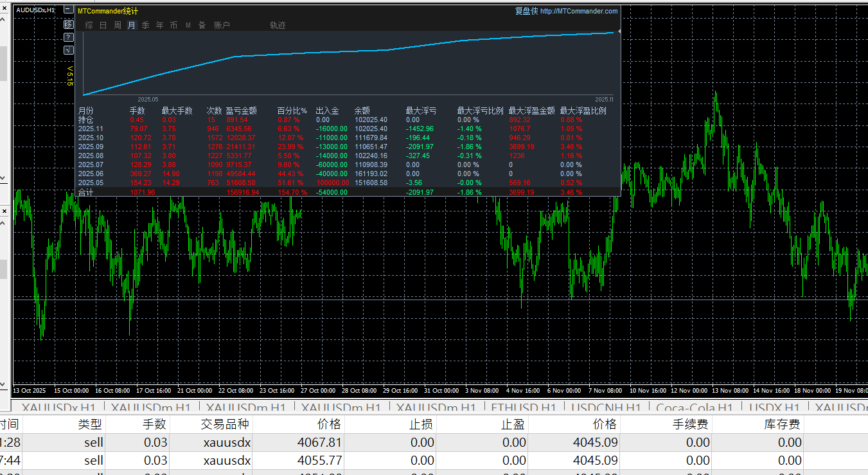Open the 轨迹 trajectory tab
868x475 pixels.
click(x=278, y=25)
